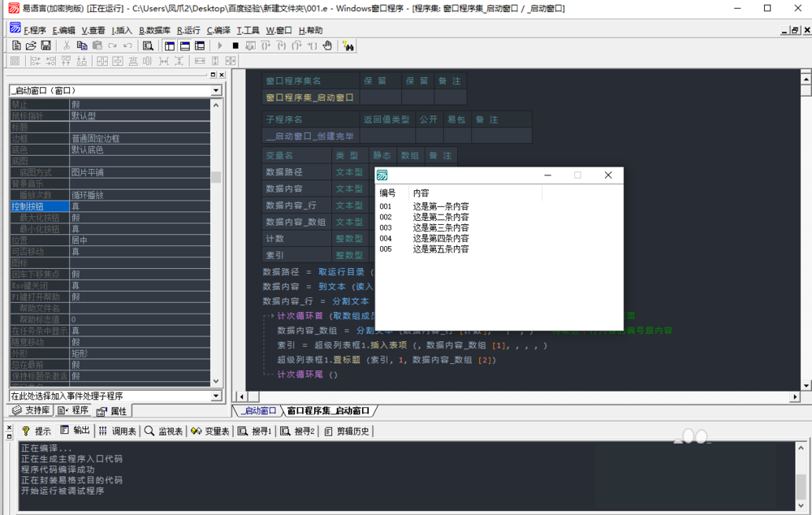Click the code editor horizontal scrollbar right arrow
The height and width of the screenshot is (515, 812).
795,396
